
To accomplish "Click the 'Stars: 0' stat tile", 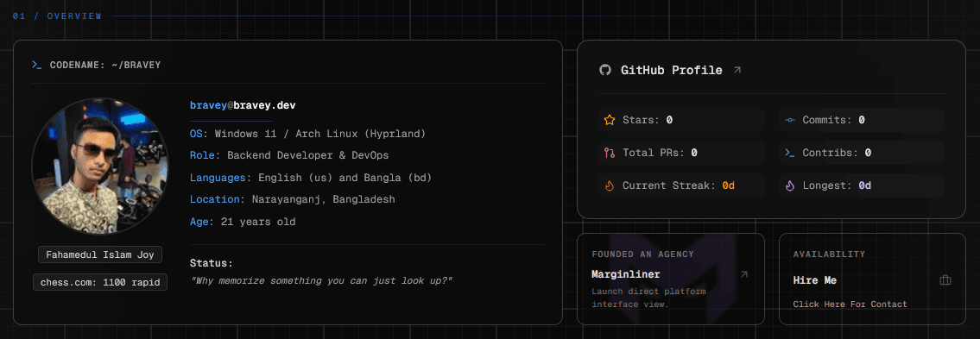I will click(x=680, y=120).
